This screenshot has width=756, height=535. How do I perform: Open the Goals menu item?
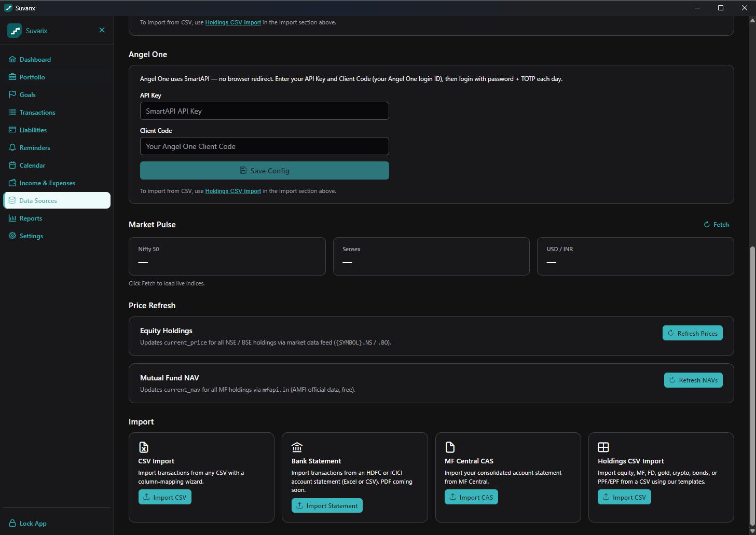57,94
